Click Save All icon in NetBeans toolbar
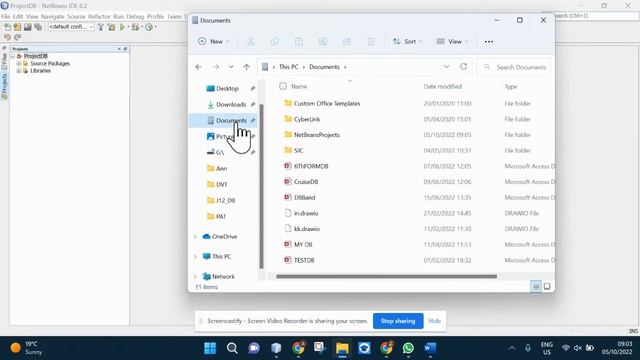 pos(38,27)
